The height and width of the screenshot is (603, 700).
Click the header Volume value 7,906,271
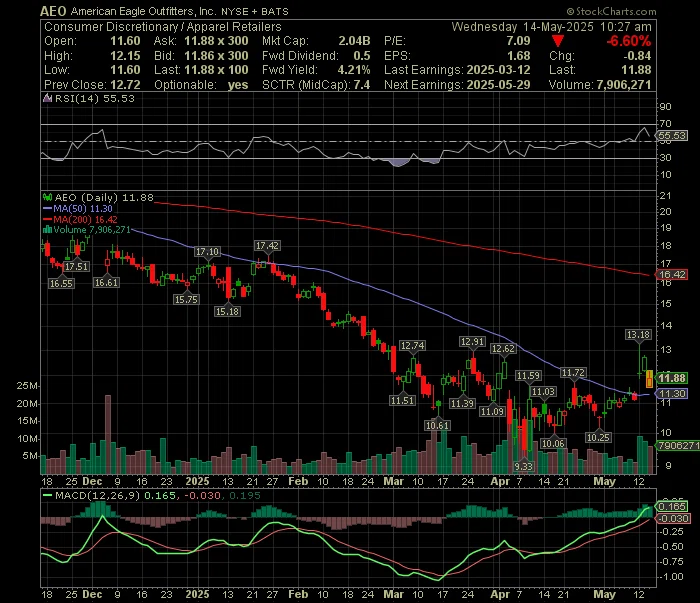pos(624,85)
